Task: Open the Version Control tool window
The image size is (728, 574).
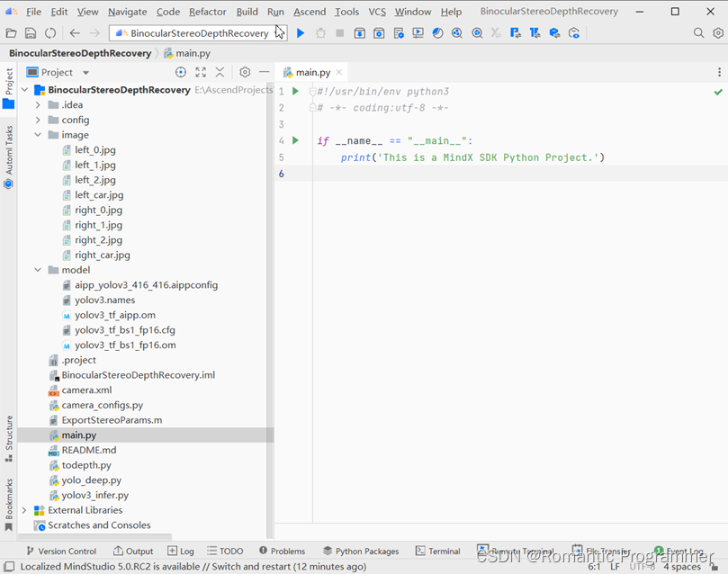Action: pyautogui.click(x=61, y=551)
